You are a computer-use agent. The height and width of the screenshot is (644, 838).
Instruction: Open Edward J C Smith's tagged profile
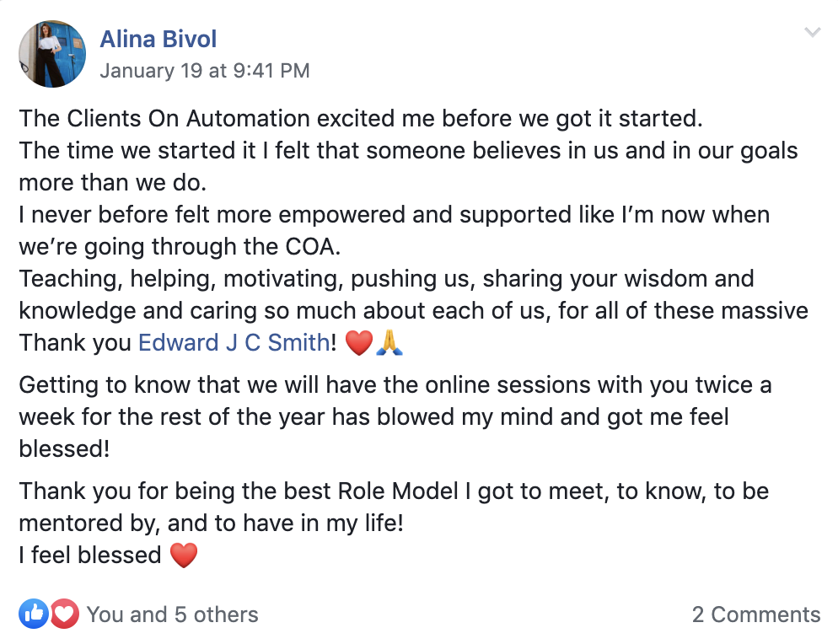coord(234,342)
